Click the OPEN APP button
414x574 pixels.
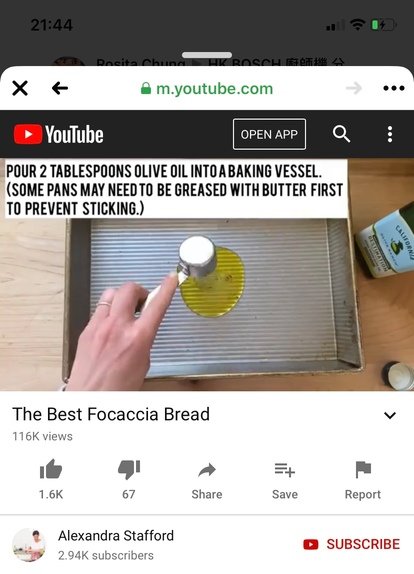pos(269,134)
